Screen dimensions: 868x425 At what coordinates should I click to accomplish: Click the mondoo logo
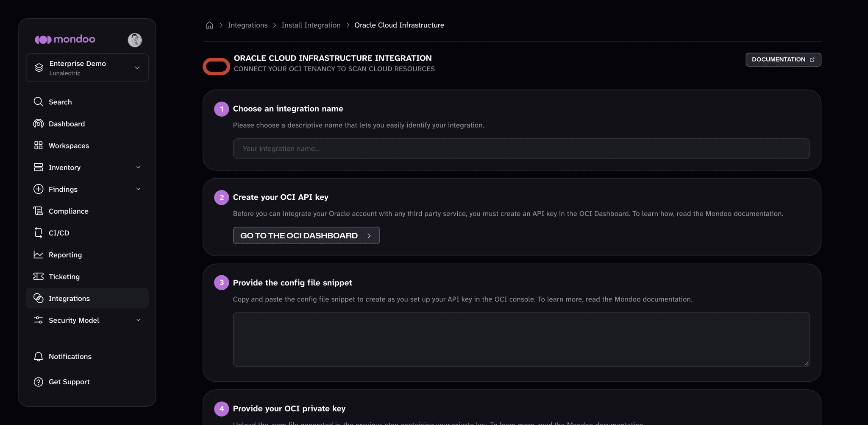click(x=65, y=39)
